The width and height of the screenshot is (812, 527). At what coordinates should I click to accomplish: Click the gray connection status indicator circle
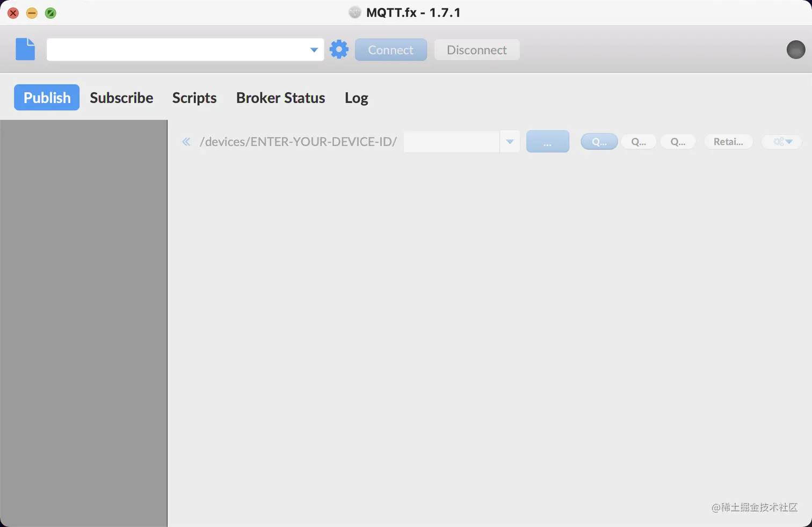(x=795, y=49)
